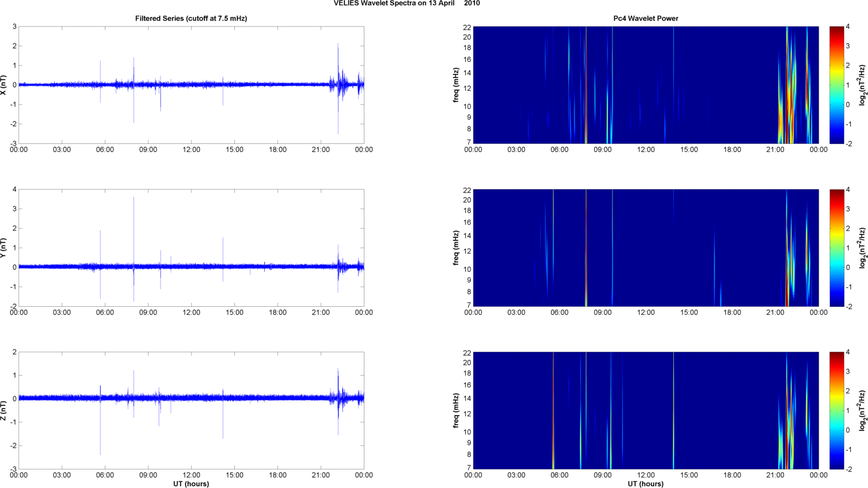The height and width of the screenshot is (488, 868).
Task: Click the 'Pc4 Wavelet Power' title
Action: click(646, 18)
